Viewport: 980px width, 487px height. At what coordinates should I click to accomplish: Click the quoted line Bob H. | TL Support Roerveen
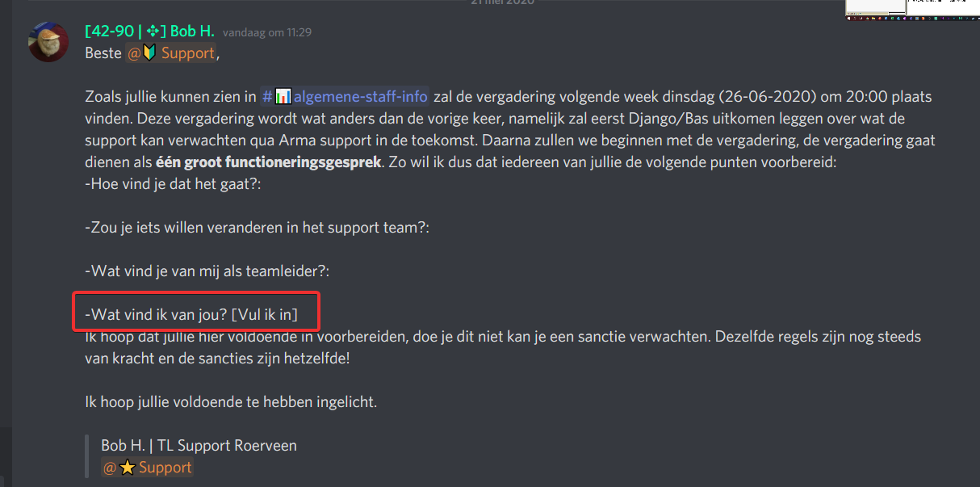[x=199, y=445]
